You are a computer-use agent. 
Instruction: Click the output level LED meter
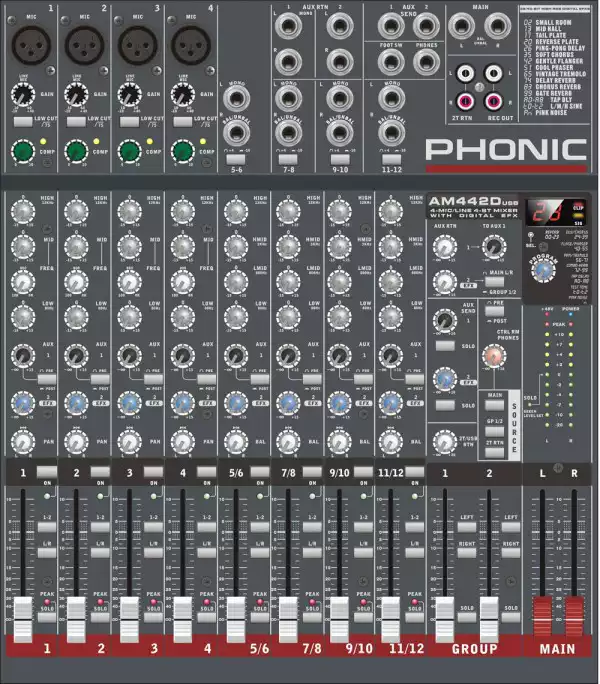pyautogui.click(x=559, y=375)
